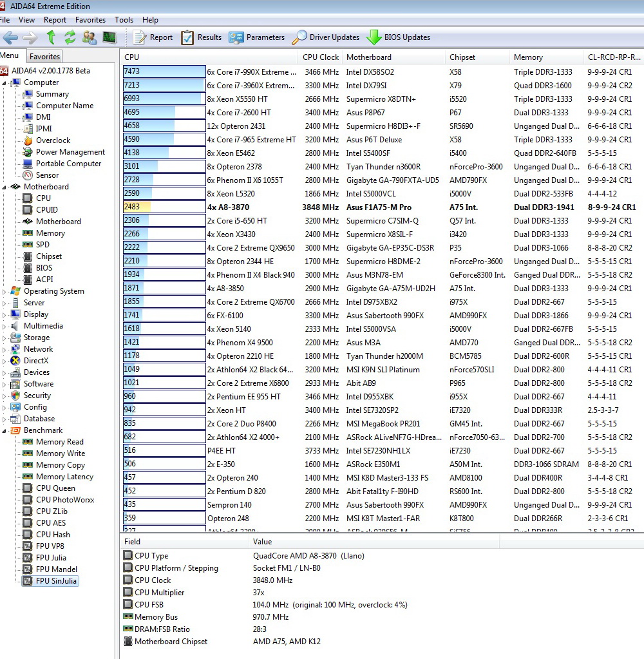Screen dimensions: 644x659
Task: Select the Database tree icon
Action: [15, 419]
